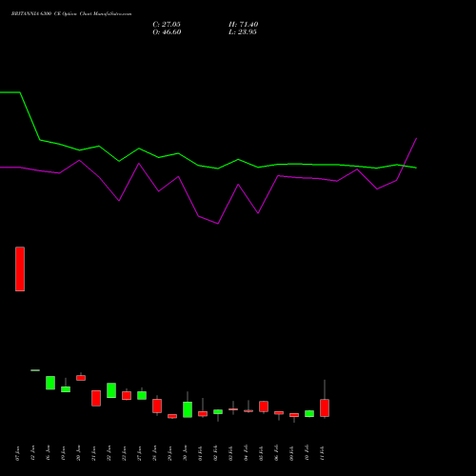Click the last red candle for 11 Feb
This screenshot has height=476, width=476.
click(325, 407)
